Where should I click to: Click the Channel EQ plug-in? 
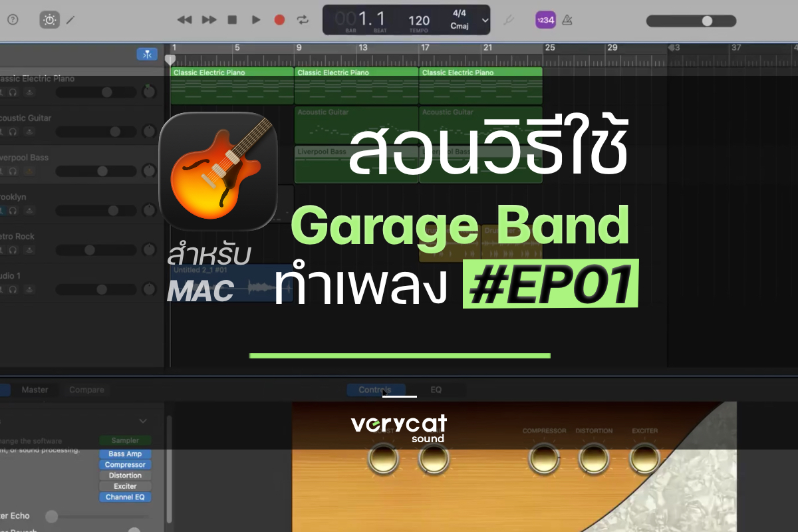[x=125, y=497]
